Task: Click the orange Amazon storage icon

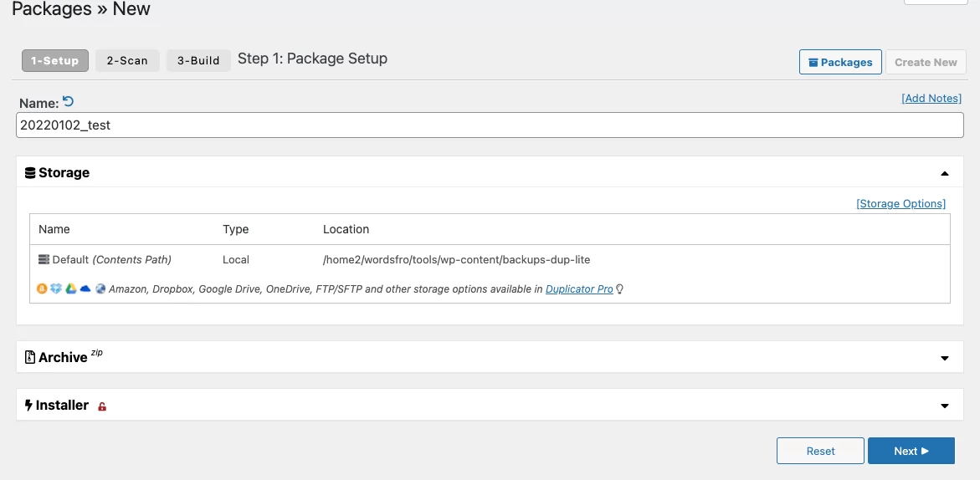Action: point(42,289)
